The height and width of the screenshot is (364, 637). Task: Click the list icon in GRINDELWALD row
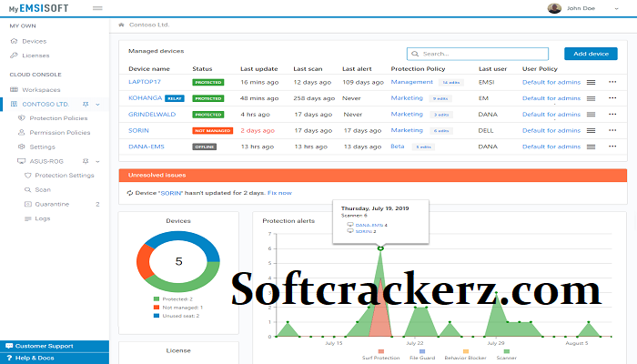coord(591,114)
